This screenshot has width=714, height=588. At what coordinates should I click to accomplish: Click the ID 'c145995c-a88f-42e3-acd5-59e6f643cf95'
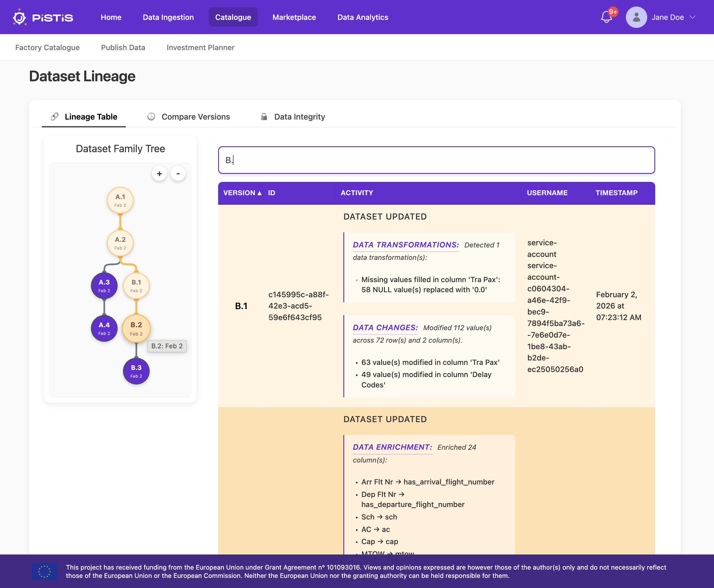click(299, 306)
